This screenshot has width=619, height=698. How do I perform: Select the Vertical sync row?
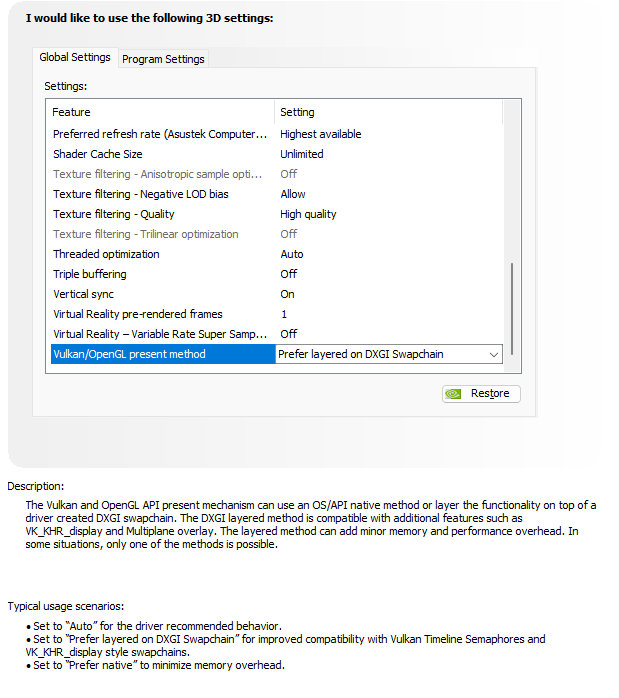[x=277, y=294]
